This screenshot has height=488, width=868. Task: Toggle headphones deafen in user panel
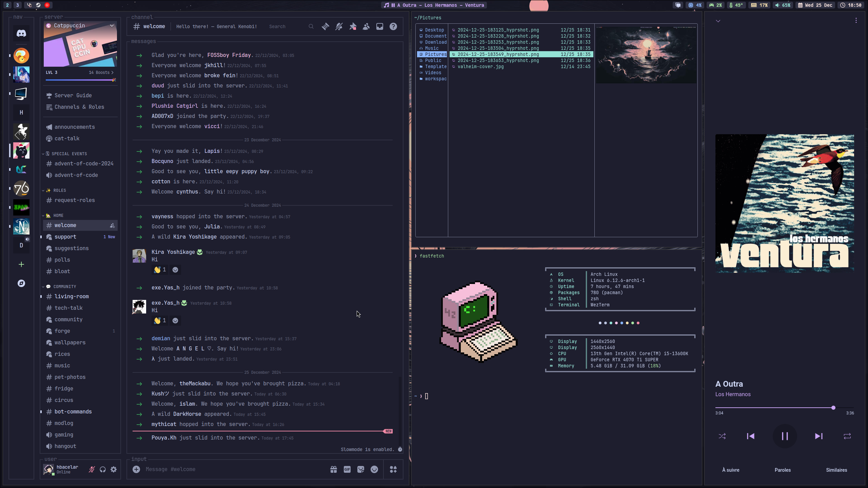(x=103, y=469)
